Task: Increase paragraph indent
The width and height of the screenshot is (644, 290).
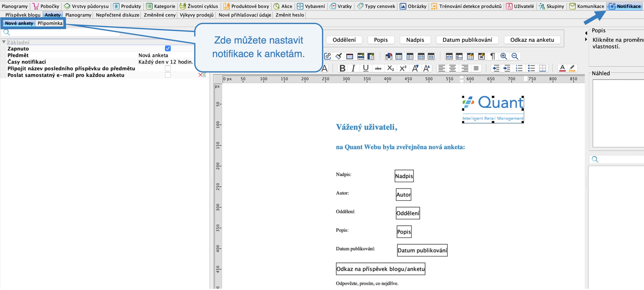Action: [x=507, y=68]
